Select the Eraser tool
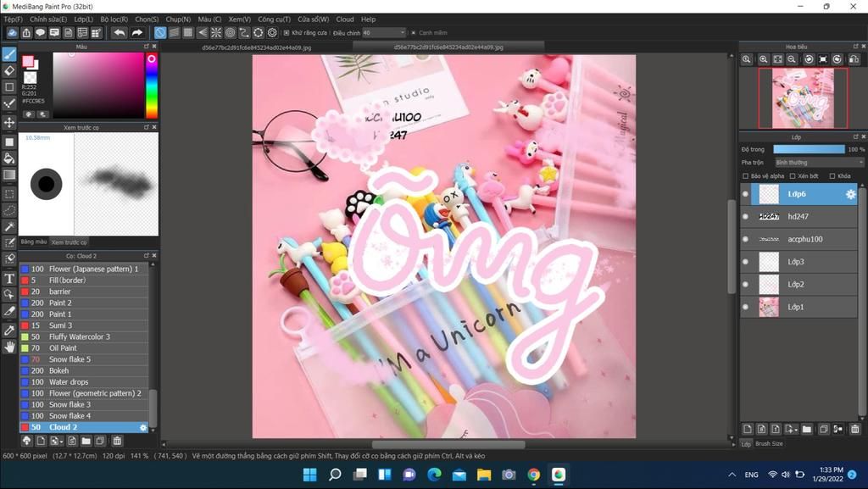Viewport: 868px width, 489px height. pos(9,71)
